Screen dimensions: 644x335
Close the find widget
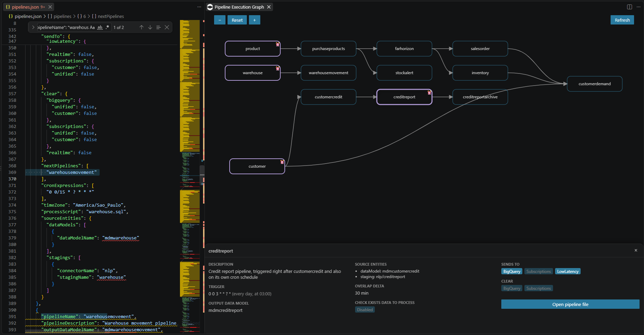167,27
